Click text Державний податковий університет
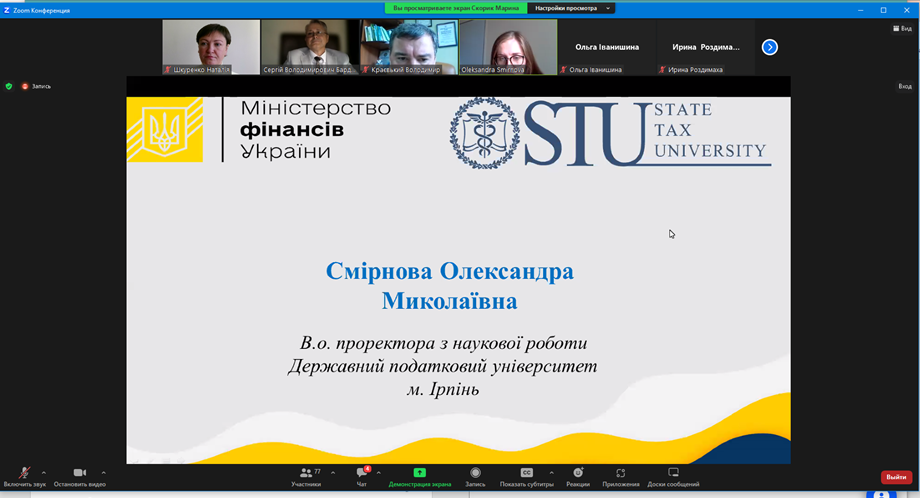Screen dimensions: 920x498 point(442,366)
